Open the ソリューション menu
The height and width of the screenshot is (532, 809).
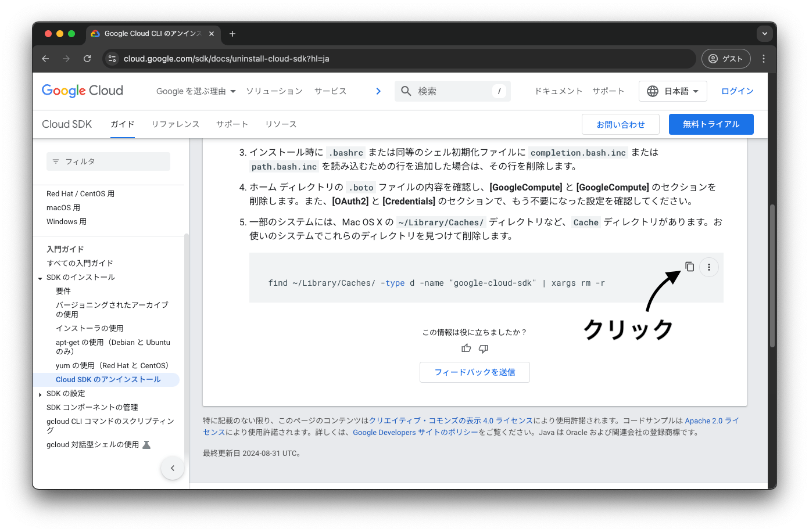click(x=274, y=91)
